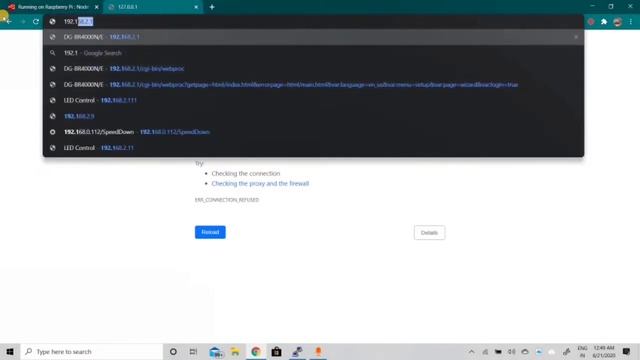The width and height of the screenshot is (640, 360).
Task: Remove the highlighted suggestion with its X
Action: 576,37
